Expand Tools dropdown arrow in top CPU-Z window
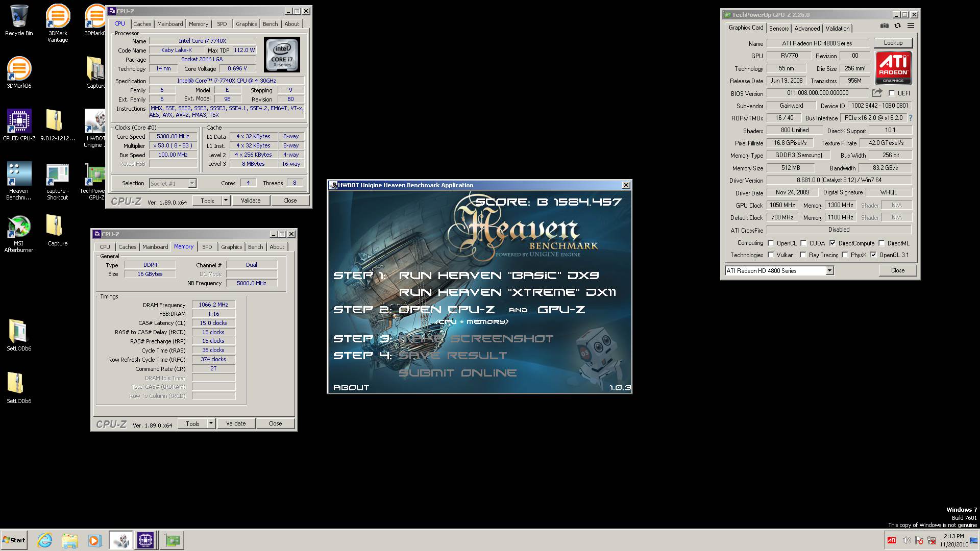980x551 pixels. tap(226, 201)
